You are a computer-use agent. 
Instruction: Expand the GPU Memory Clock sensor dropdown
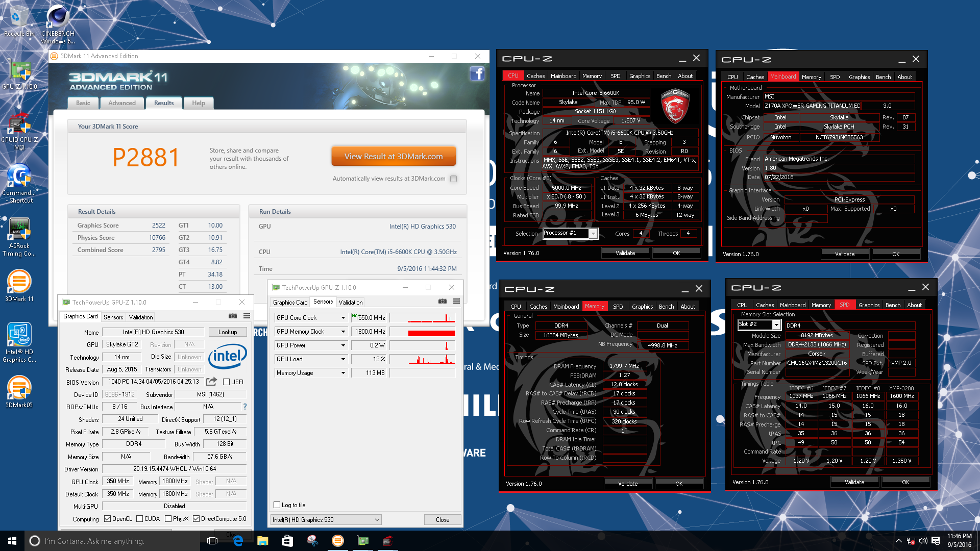pyautogui.click(x=343, y=332)
